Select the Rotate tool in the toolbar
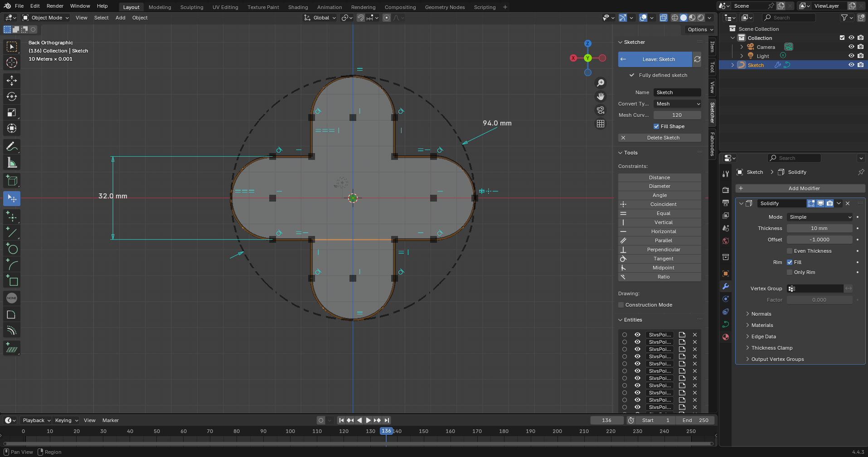This screenshot has width=868, height=457. point(12,96)
